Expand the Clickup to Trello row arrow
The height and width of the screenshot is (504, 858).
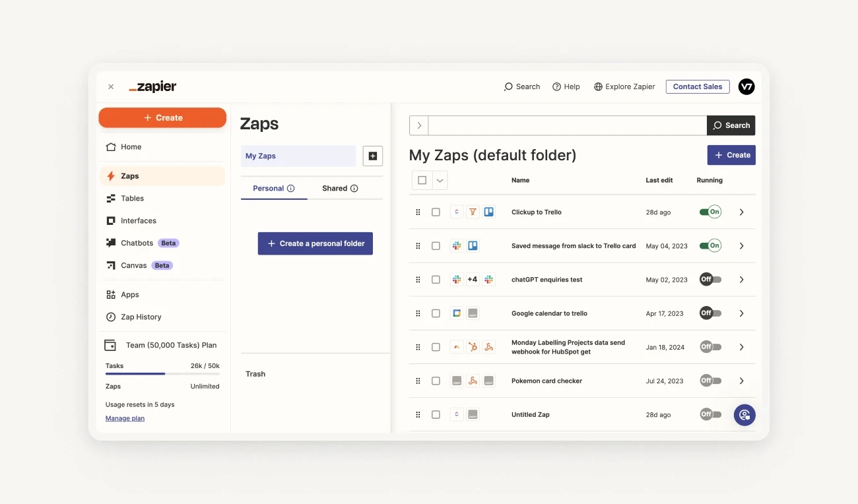click(x=742, y=212)
